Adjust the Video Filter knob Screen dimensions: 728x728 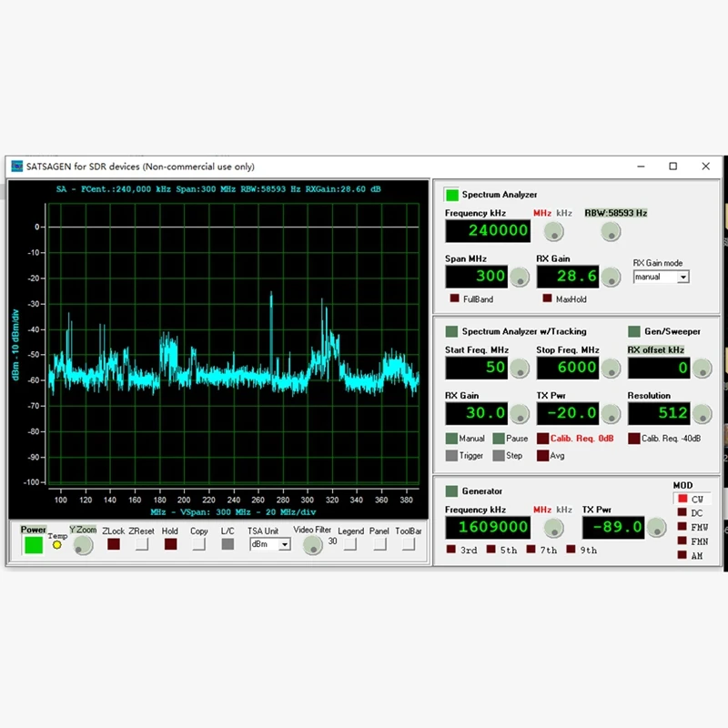pyautogui.click(x=312, y=545)
